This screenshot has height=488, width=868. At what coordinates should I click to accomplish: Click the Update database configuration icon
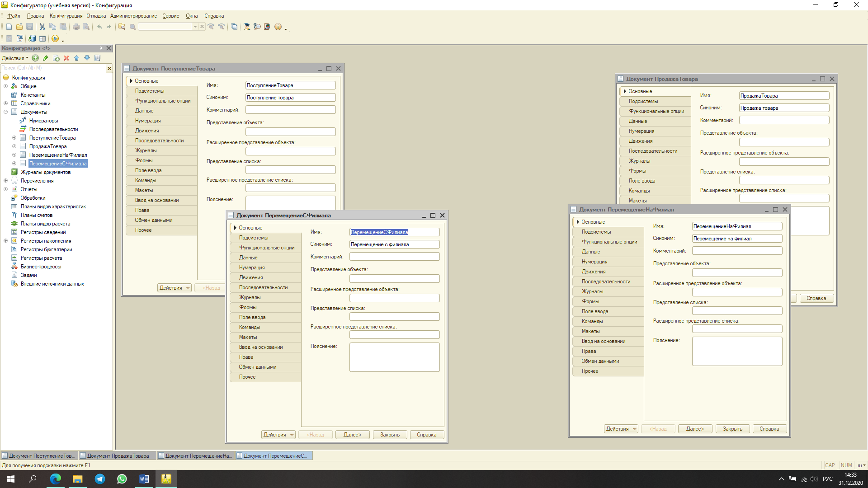32,39
